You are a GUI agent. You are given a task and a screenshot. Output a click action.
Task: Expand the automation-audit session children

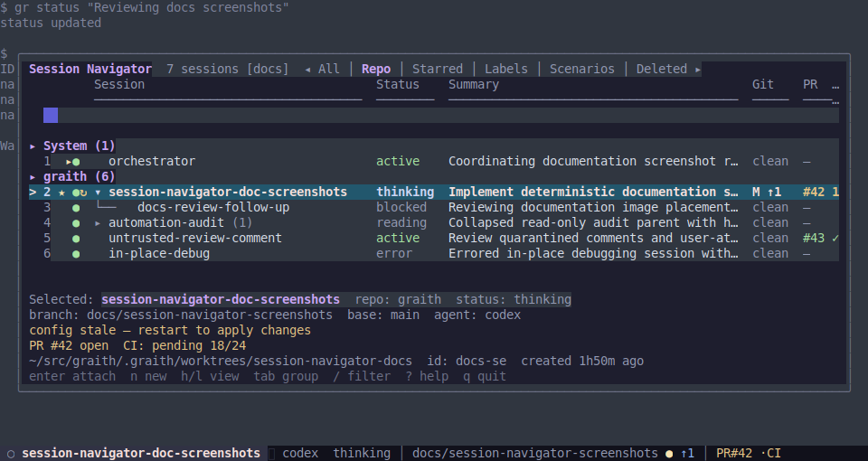coord(98,223)
